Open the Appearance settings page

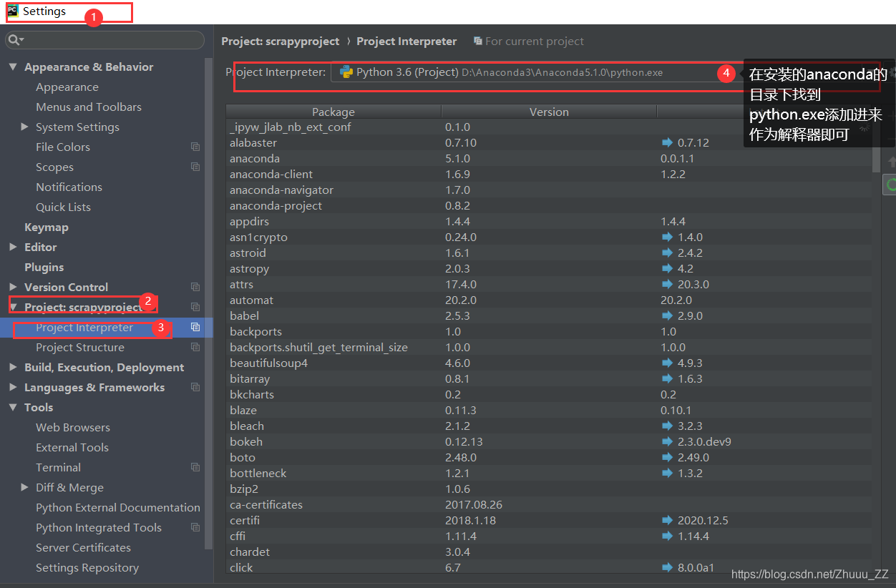pyautogui.click(x=67, y=87)
